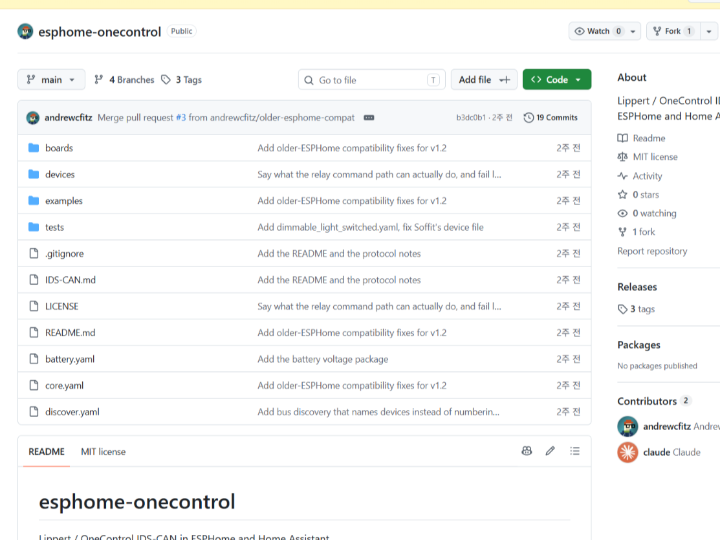Click the scale icon beside MIT license

622,157
